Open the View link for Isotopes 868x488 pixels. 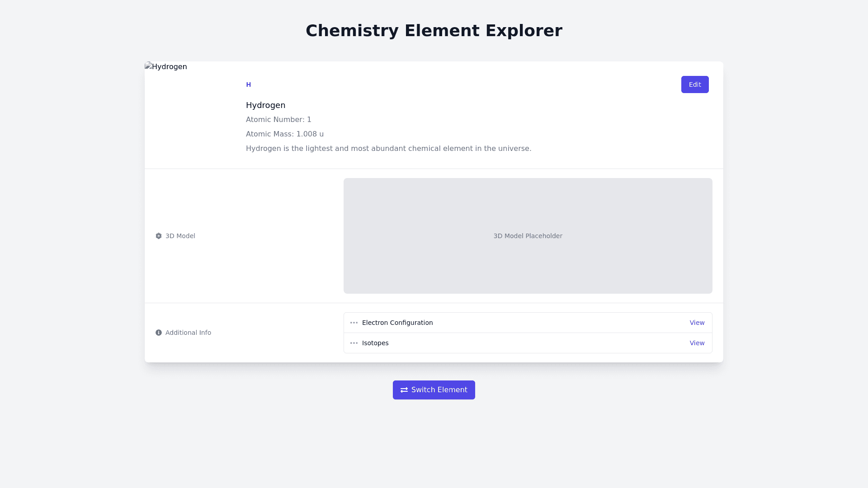[x=697, y=343]
